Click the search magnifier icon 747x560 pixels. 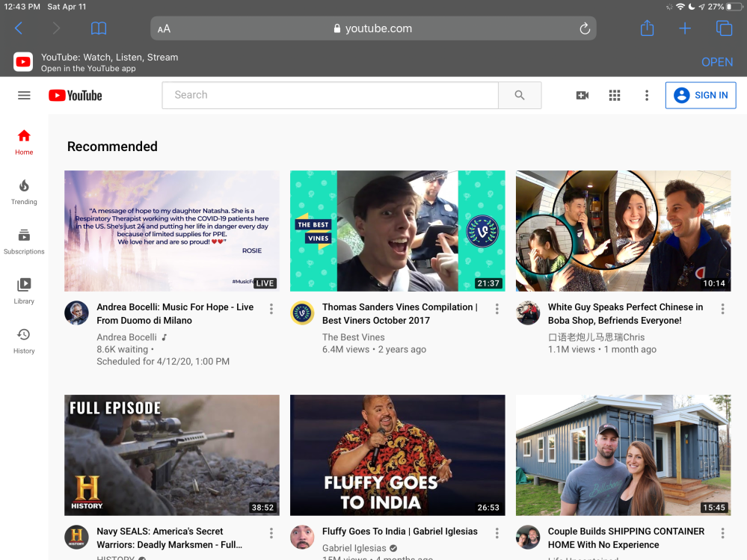tap(520, 95)
